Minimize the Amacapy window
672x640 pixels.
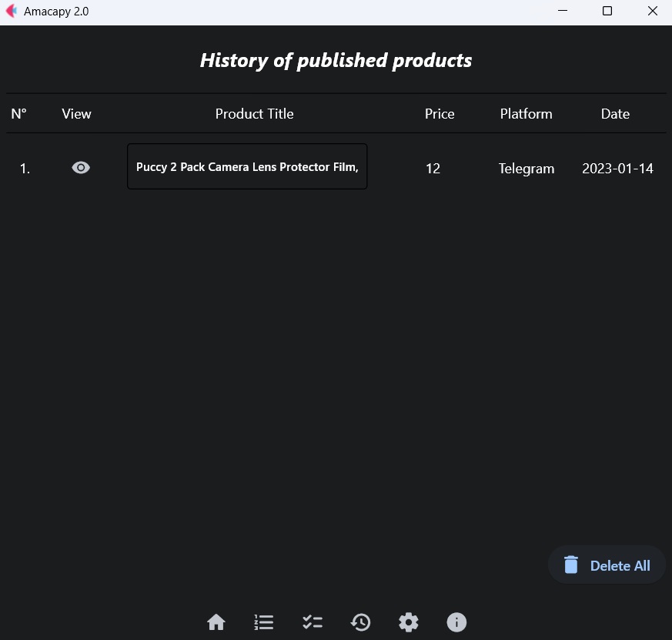click(x=563, y=12)
